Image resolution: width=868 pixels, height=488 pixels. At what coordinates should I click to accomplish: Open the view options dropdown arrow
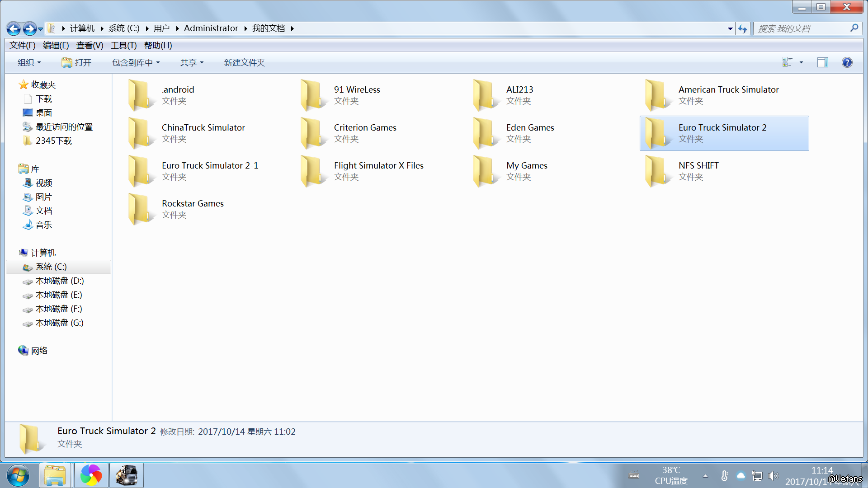pyautogui.click(x=801, y=62)
